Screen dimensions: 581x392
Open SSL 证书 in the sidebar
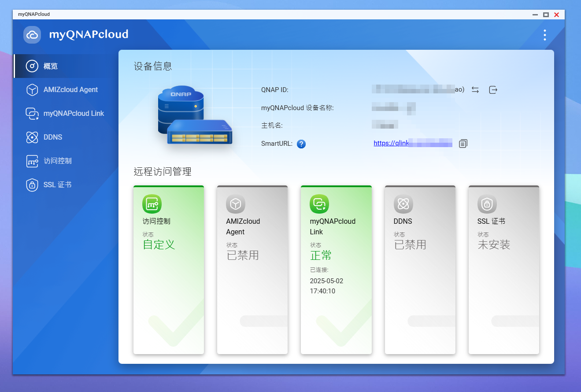[x=57, y=185]
